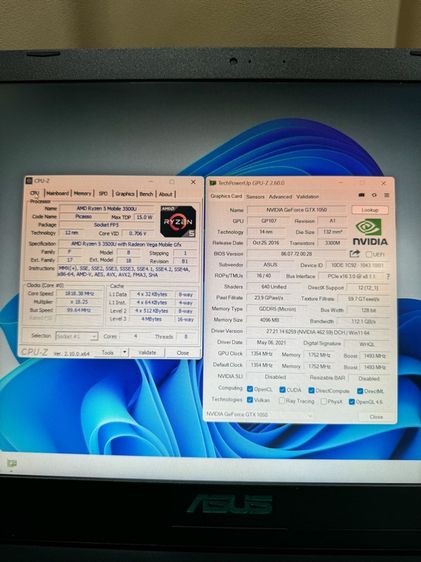
Task: Click the GPU-Z title bar icon
Action: [x=213, y=183]
